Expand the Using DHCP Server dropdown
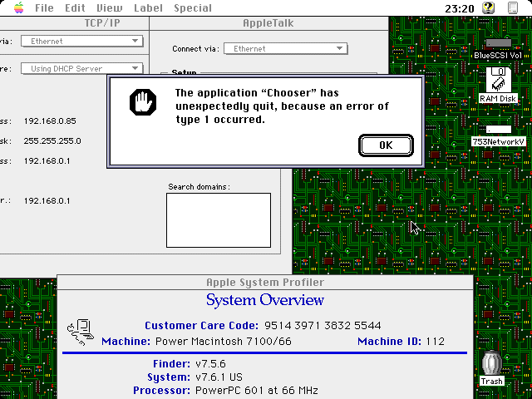532x399 pixels. (x=82, y=69)
